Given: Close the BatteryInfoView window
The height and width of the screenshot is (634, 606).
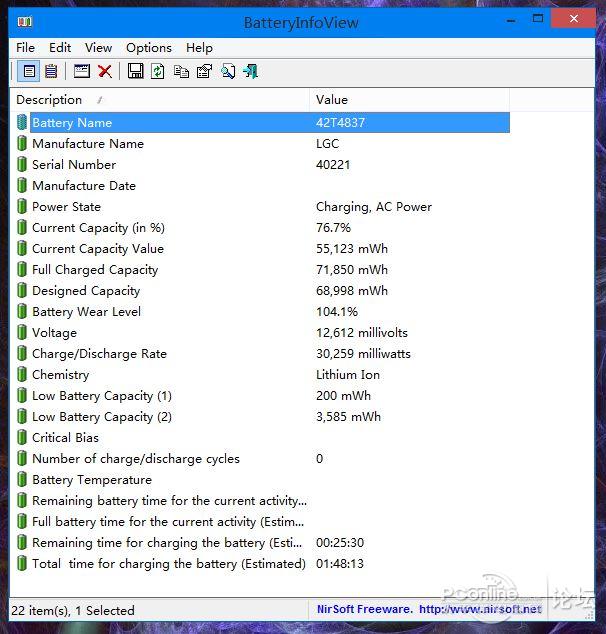Looking at the screenshot, I should coord(574,19).
